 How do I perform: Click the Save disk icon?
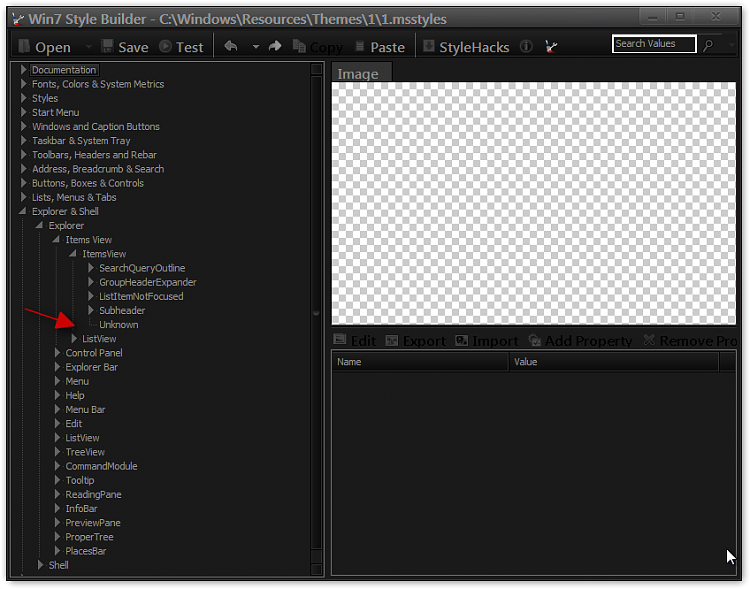[107, 46]
